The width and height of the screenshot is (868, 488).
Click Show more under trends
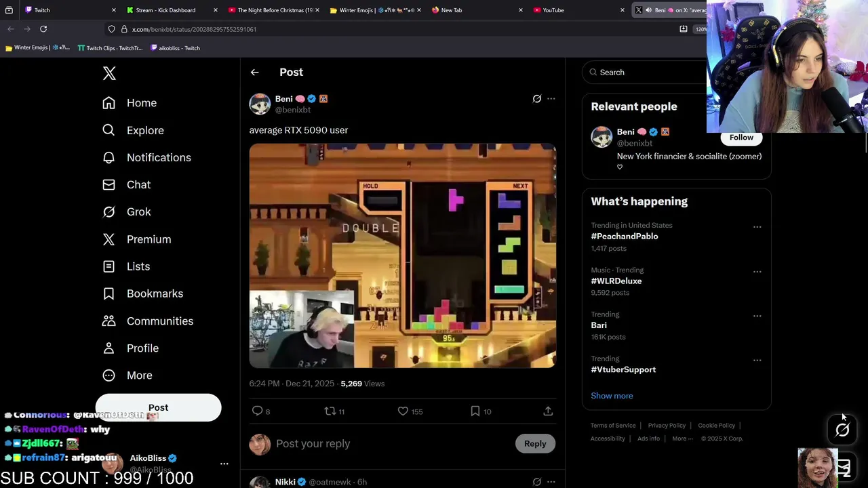[x=612, y=396]
